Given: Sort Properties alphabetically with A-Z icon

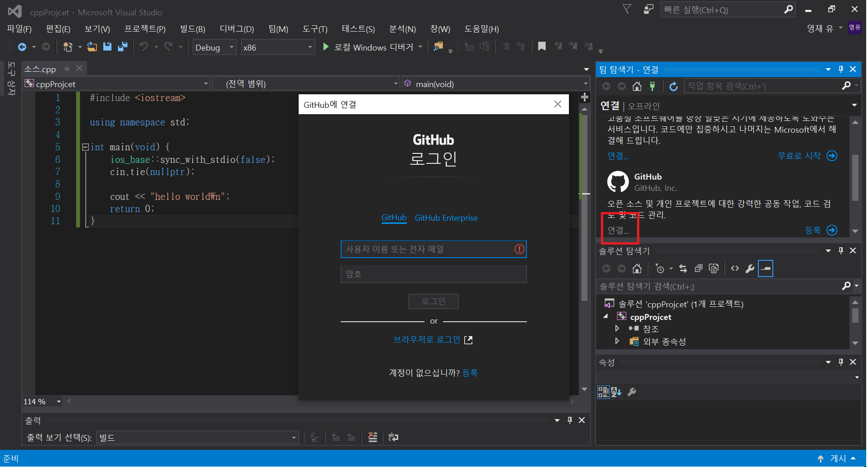Looking at the screenshot, I should coord(616,392).
